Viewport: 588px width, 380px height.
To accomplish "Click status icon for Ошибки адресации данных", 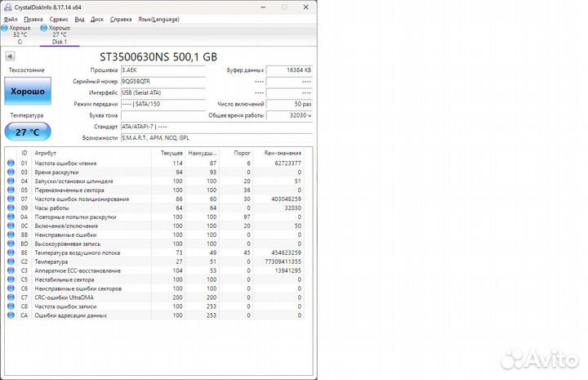I will coord(11,315).
